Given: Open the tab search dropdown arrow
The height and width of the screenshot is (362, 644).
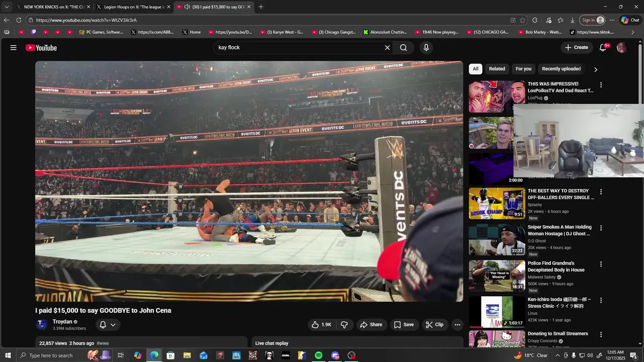Looking at the screenshot, I should 6,7.
